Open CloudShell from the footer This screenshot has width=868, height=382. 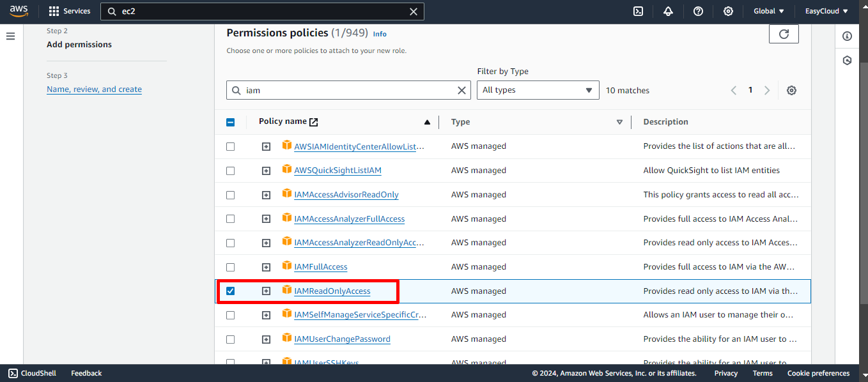32,373
